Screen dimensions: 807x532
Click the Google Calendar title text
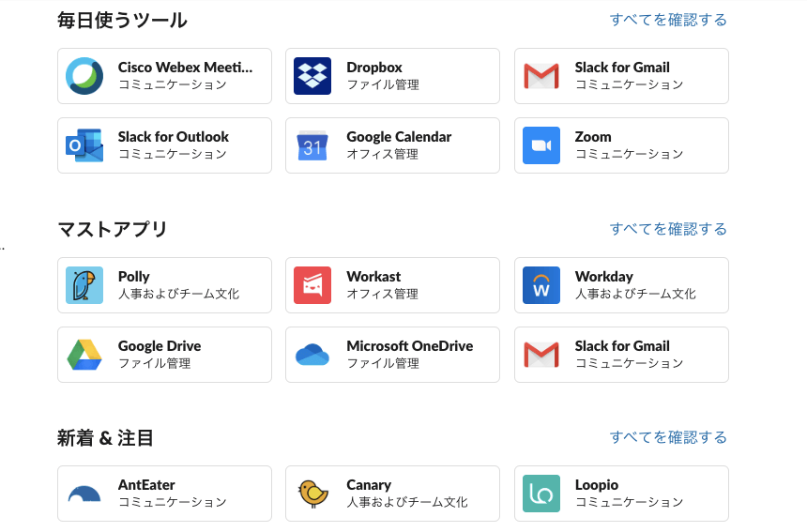399,137
